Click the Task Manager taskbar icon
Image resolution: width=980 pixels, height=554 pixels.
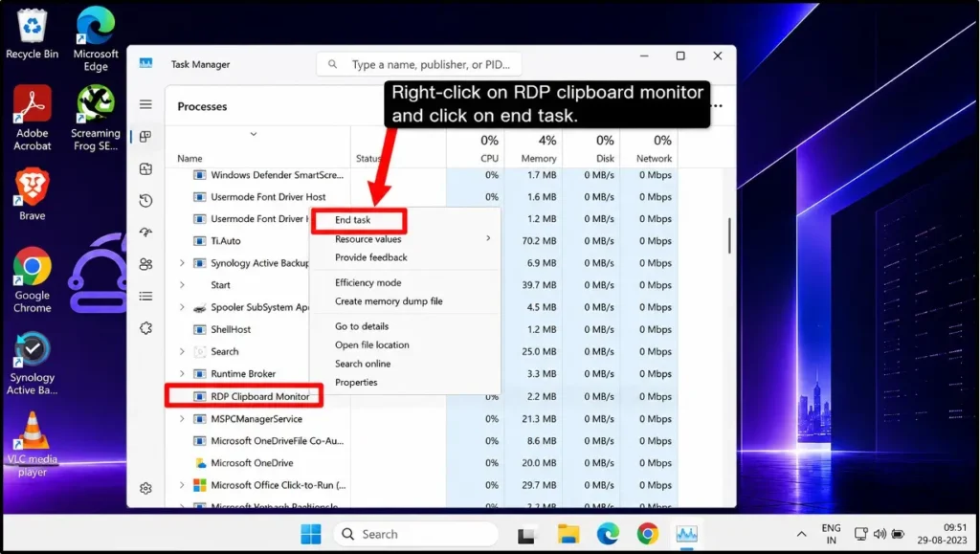(687, 534)
